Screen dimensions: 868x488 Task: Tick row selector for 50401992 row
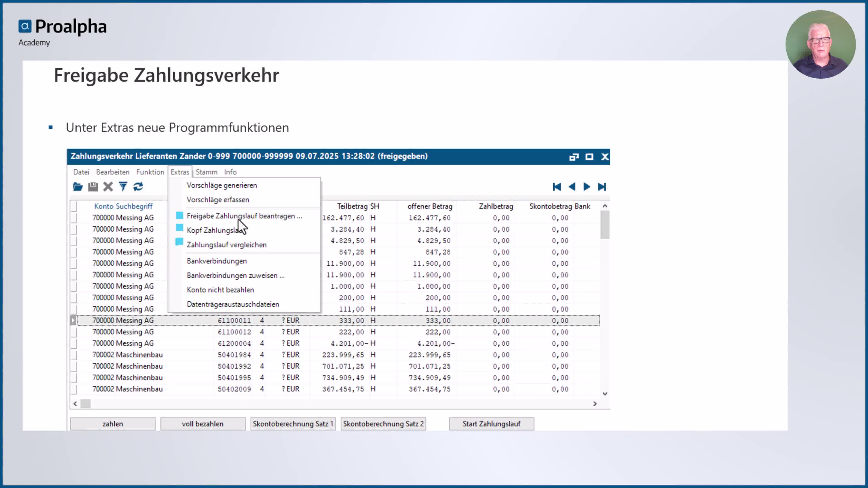[x=74, y=366]
